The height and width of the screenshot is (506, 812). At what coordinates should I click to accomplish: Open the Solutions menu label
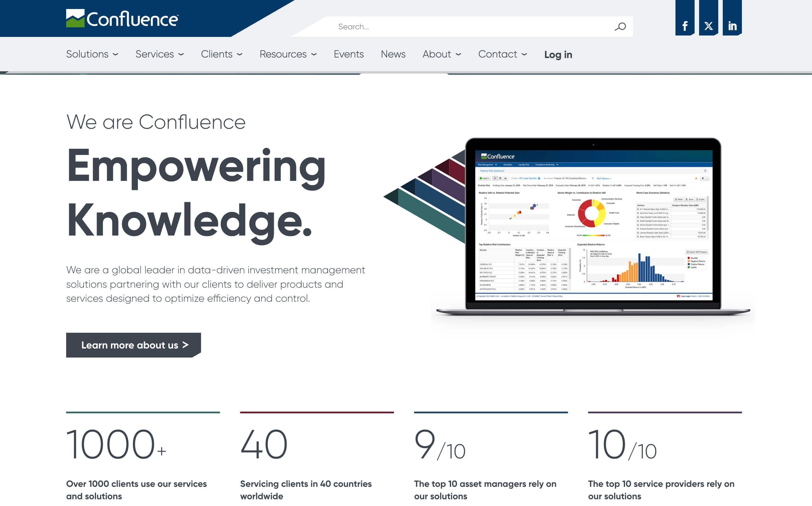point(87,54)
